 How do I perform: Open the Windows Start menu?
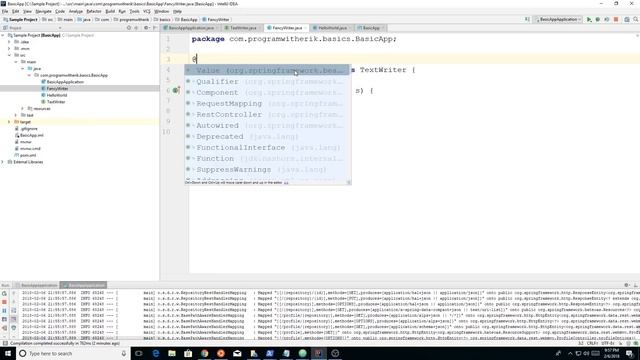pos(8,353)
